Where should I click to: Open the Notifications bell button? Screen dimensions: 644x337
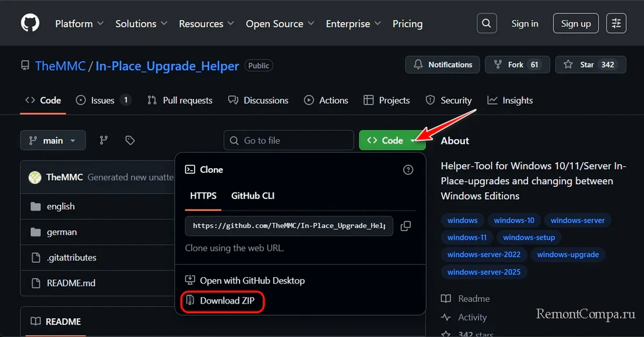click(x=442, y=64)
